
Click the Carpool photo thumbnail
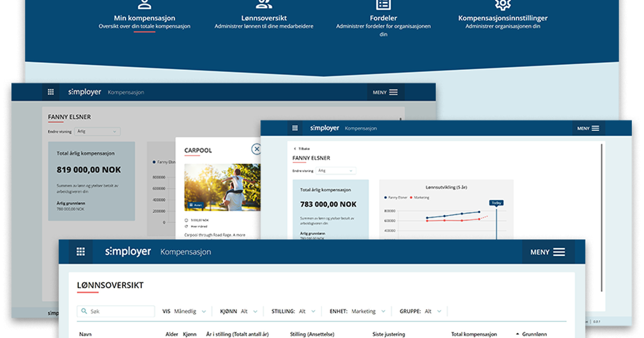tap(222, 187)
